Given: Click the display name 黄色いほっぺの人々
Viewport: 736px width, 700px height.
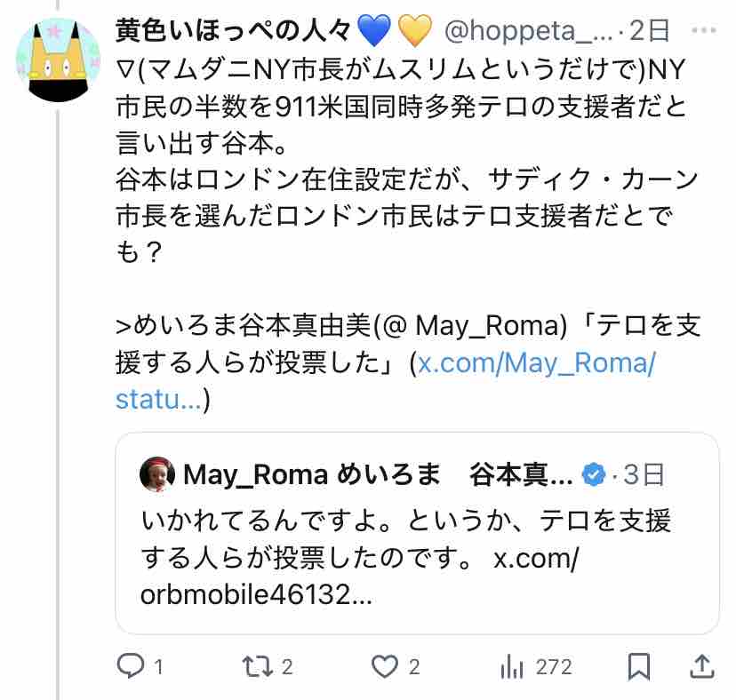Looking at the screenshot, I should click(233, 31).
